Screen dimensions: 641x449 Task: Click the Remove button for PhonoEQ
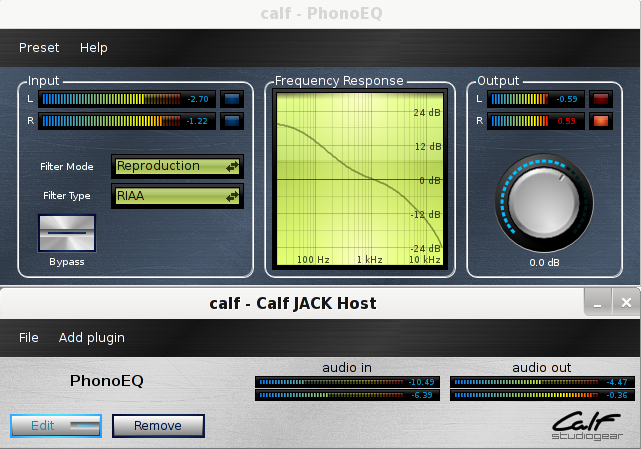pyautogui.click(x=158, y=426)
